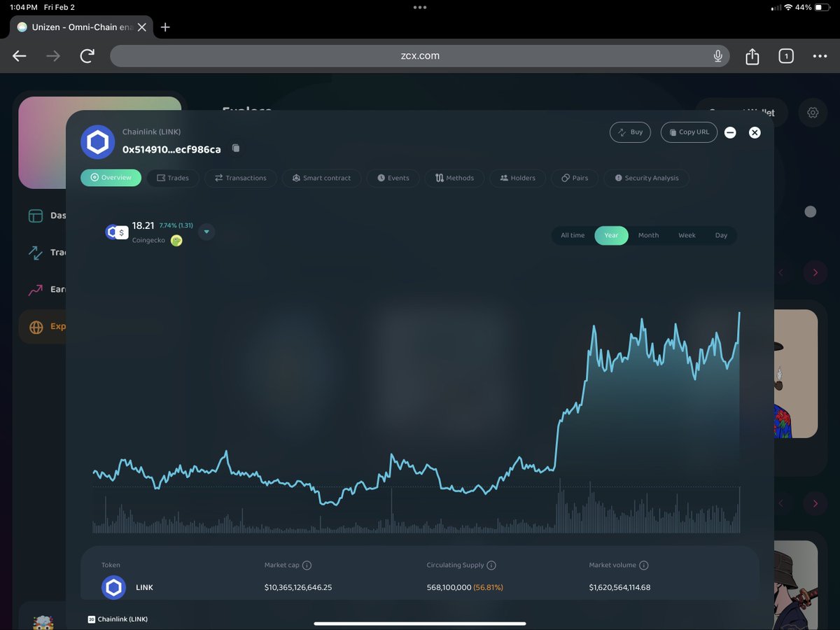840x630 pixels.
Task: Show Market volume info icon
Action: click(644, 565)
